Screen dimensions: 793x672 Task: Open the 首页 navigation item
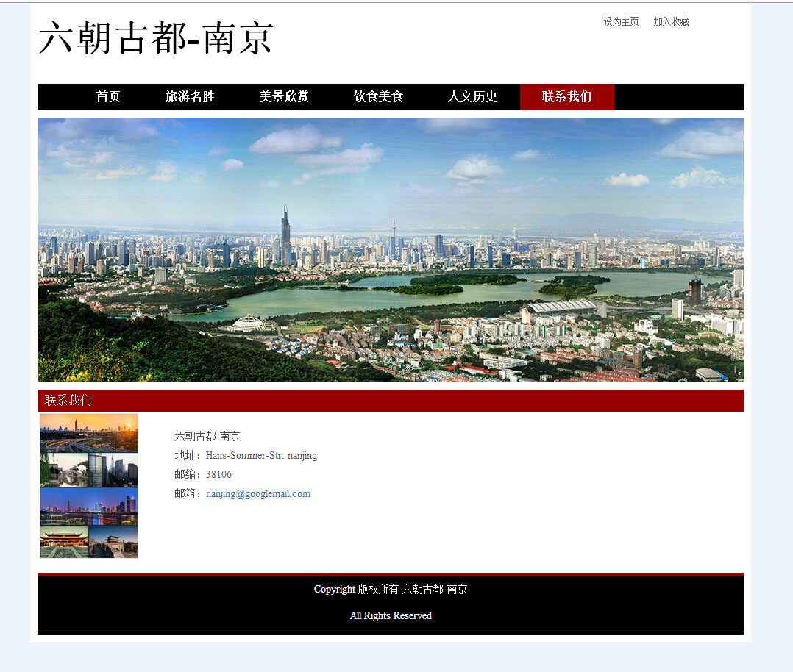coord(108,96)
